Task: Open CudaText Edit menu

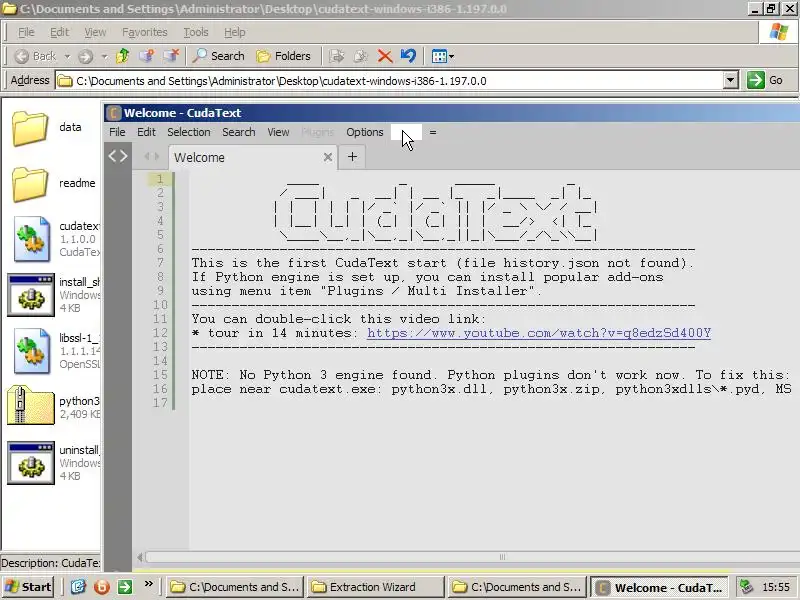Action: coord(146,132)
